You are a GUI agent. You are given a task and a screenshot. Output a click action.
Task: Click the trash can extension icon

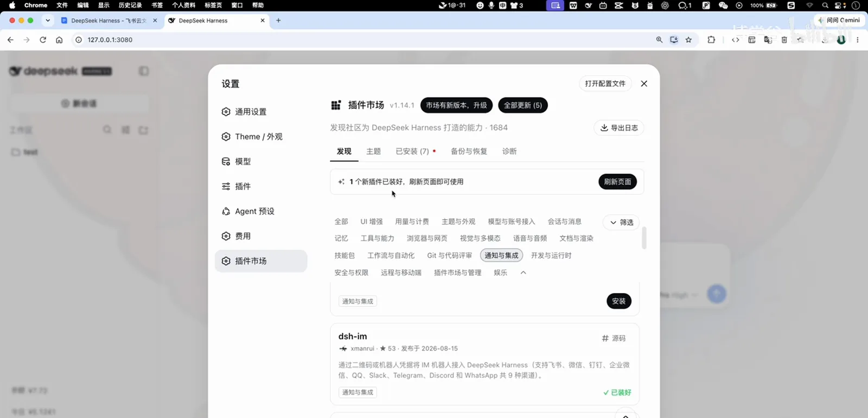point(784,40)
